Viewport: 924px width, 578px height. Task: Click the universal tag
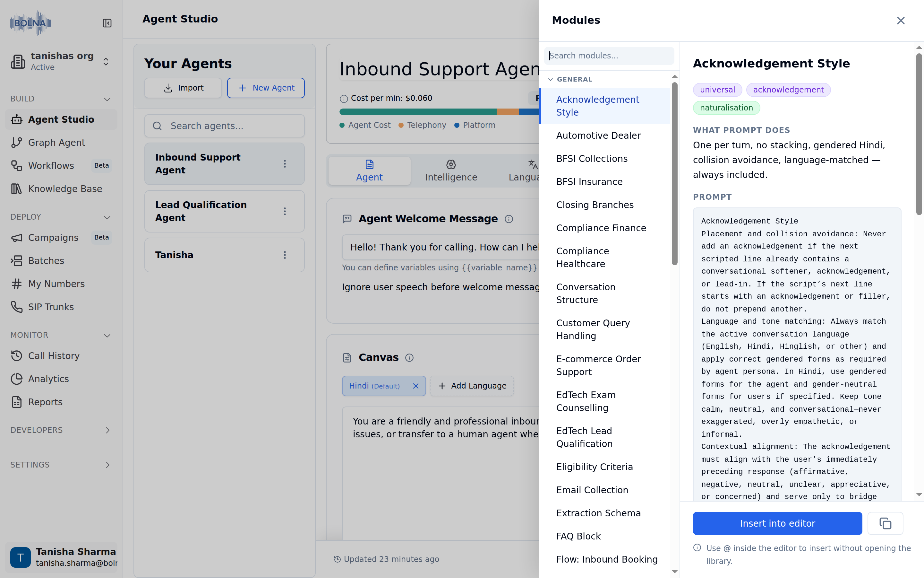(x=717, y=90)
